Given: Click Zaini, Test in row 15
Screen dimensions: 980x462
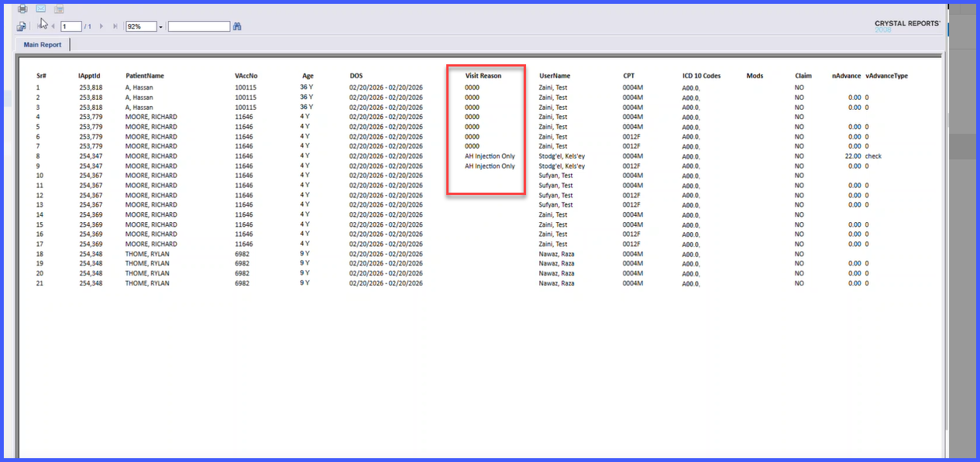Looking at the screenshot, I should (553, 224).
